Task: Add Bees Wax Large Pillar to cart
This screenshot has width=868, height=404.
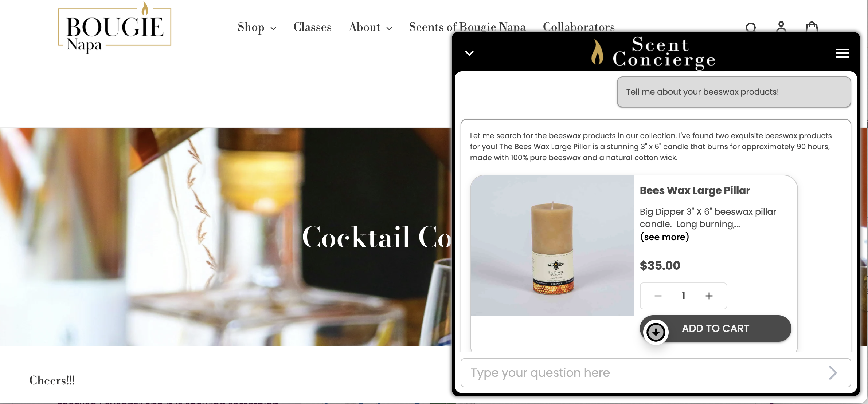Action: click(715, 328)
